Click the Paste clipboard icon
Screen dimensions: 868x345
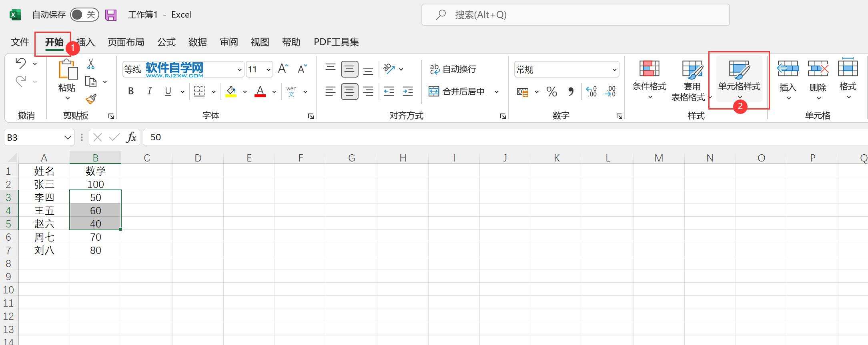pyautogui.click(x=68, y=70)
